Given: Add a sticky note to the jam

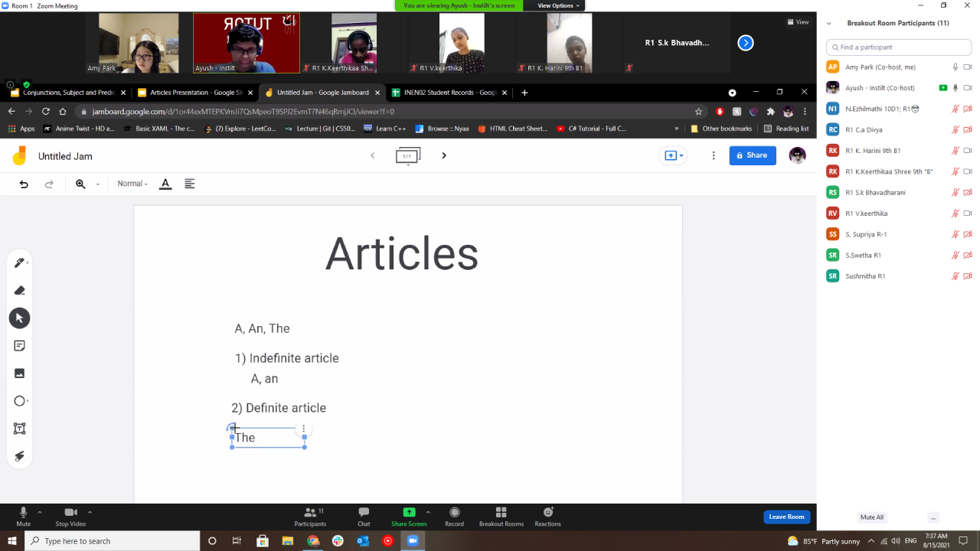Looking at the screenshot, I should [x=20, y=346].
